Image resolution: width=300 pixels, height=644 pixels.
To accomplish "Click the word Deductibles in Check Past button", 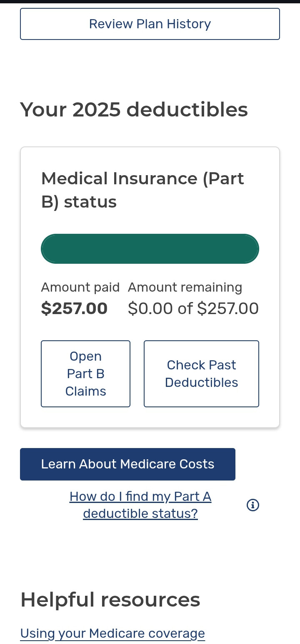I will click(201, 383).
